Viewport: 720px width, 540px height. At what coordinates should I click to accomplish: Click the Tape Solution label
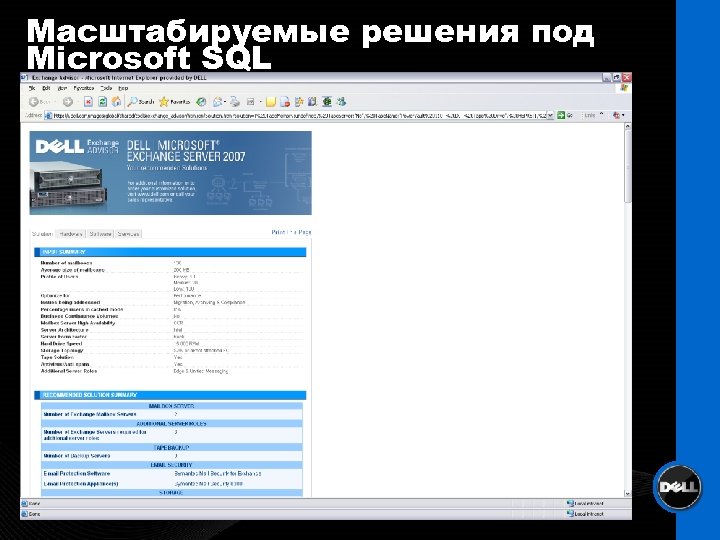57,357
